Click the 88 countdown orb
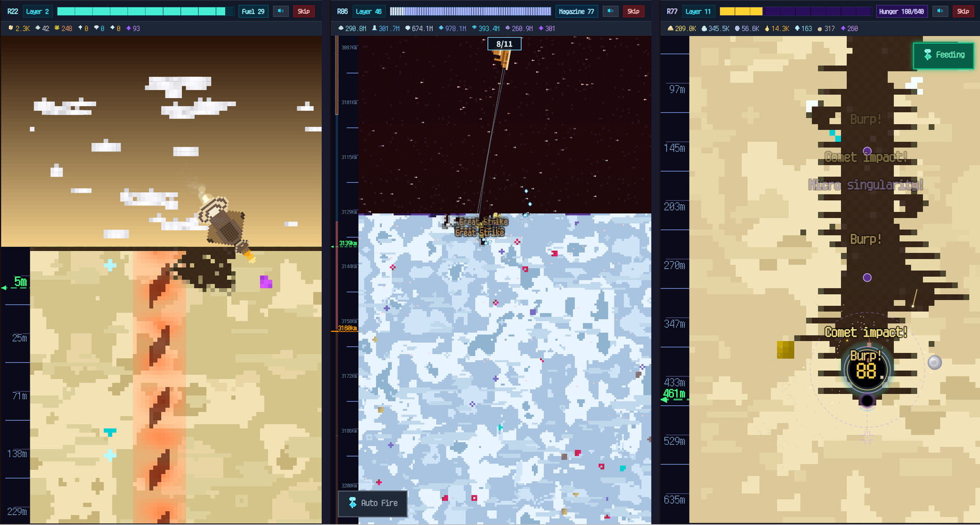Image resolution: width=980 pixels, height=525 pixels. 866,370
